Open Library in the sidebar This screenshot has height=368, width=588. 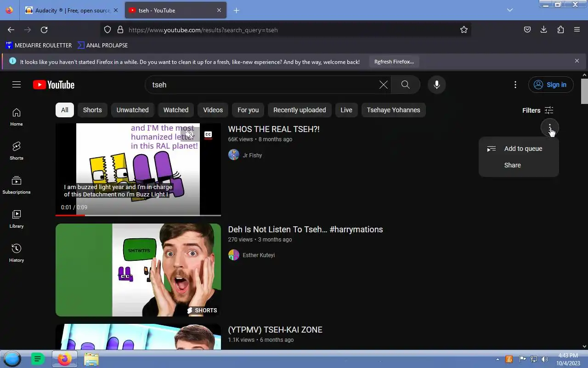17,219
